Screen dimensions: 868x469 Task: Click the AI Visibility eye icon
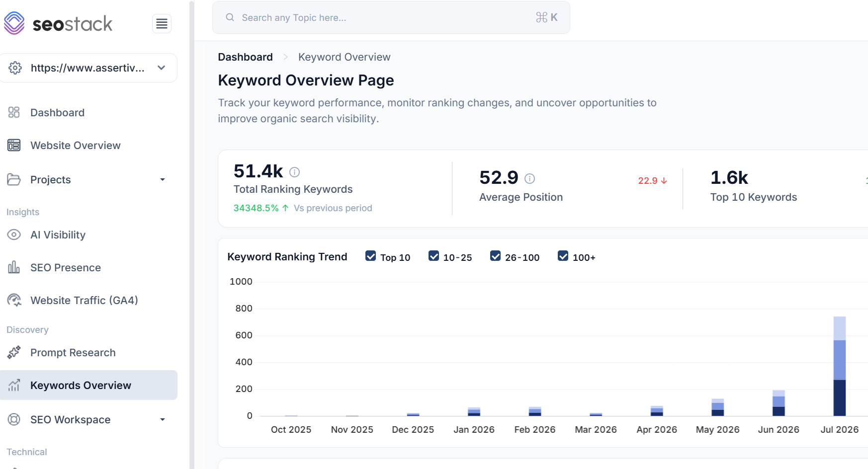pos(14,234)
